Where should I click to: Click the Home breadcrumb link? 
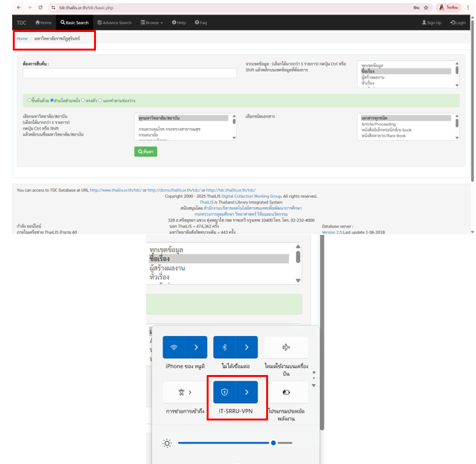click(x=22, y=38)
